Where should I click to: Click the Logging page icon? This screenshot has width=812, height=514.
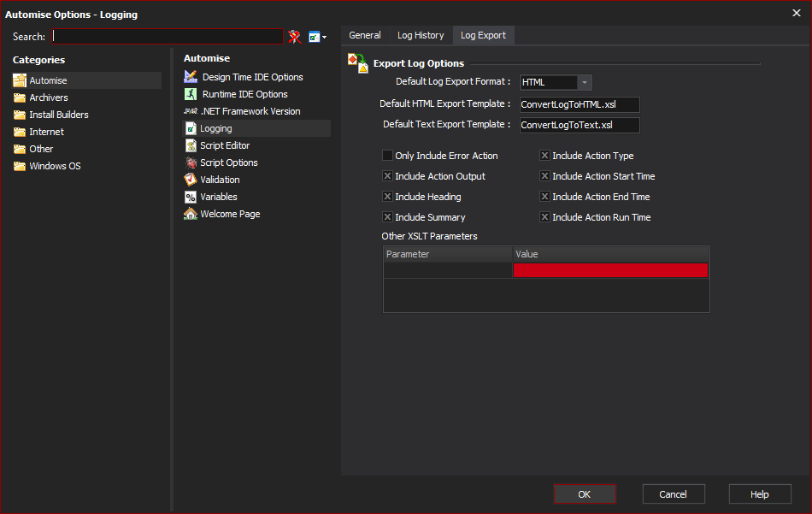pos(191,128)
